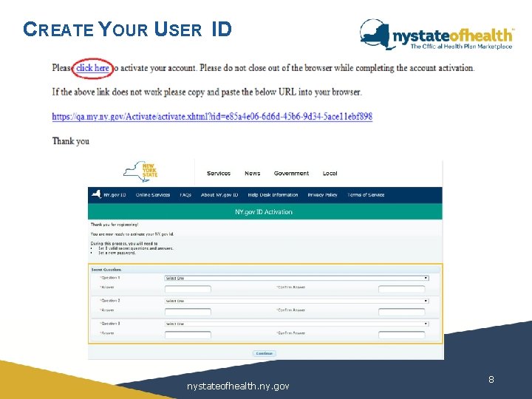Click the Question 2 Confirm Answer field
This screenshot has height=399, width=532.
click(401, 312)
